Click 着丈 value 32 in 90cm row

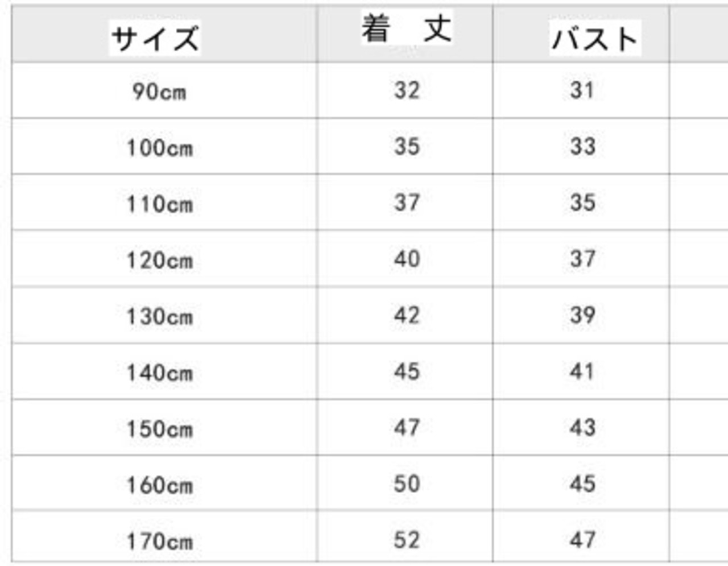(x=407, y=90)
